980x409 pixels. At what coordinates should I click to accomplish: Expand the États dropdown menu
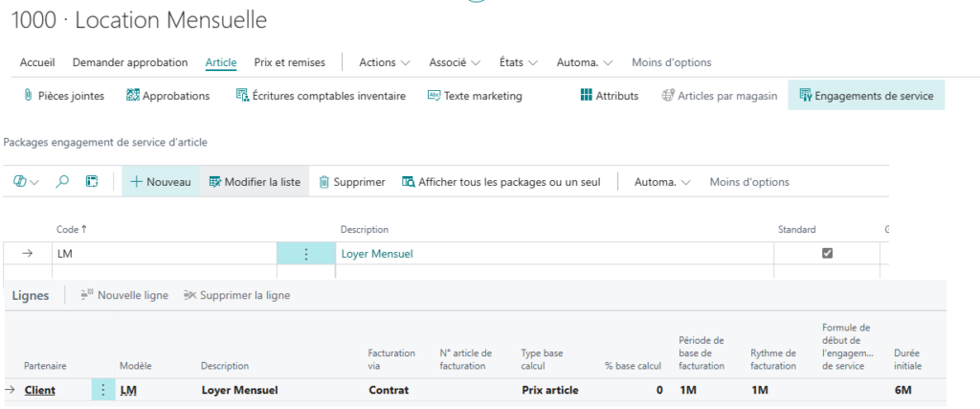tap(519, 62)
